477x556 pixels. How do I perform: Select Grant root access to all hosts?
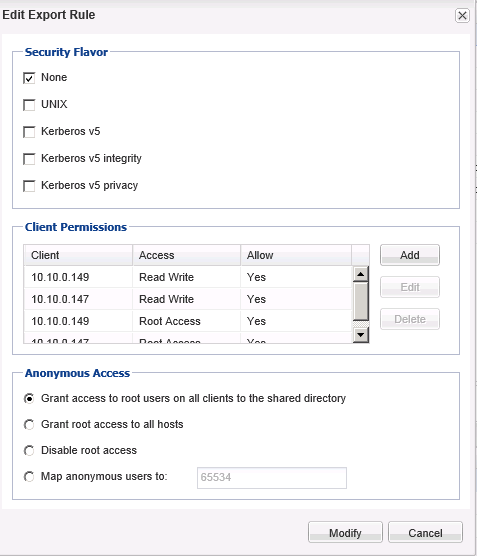click(29, 424)
